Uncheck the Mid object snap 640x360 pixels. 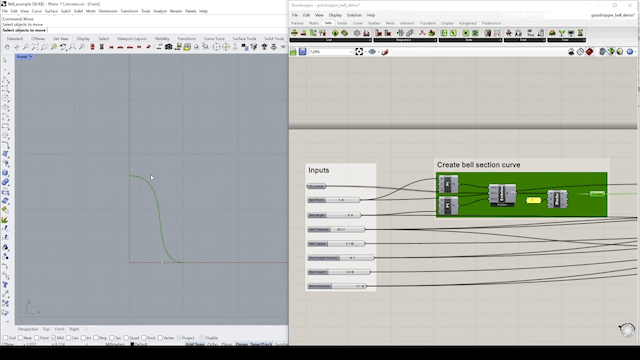[x=53, y=338]
